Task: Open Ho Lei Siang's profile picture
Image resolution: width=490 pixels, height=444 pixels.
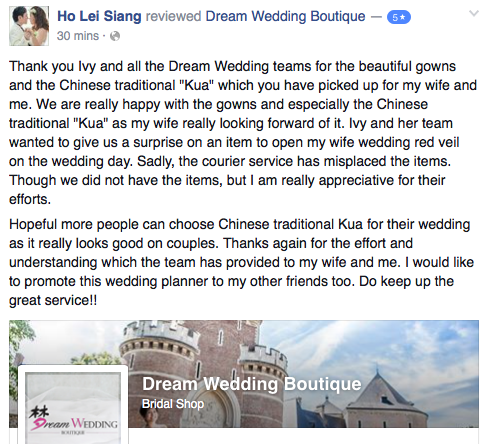Action: [29, 26]
